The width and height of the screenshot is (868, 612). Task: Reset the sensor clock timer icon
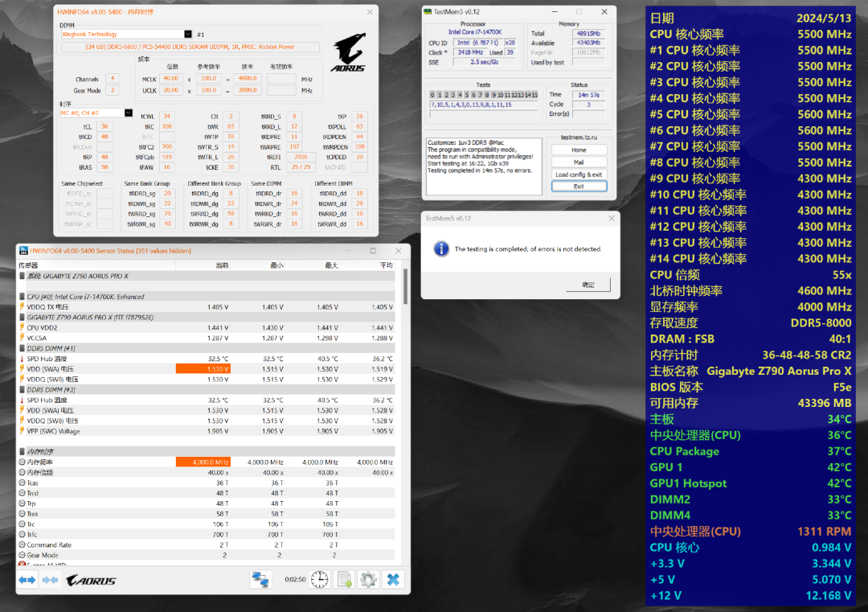319,579
